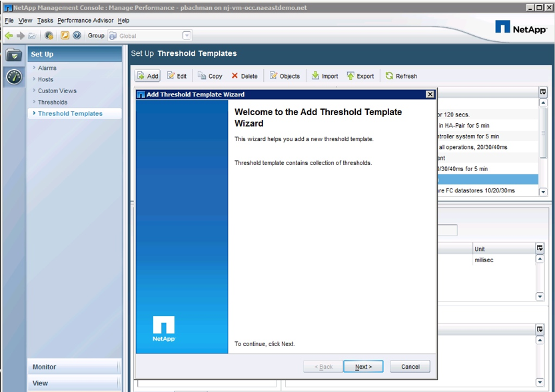
Task: Click the input field above Unit column
Action: coord(448,230)
